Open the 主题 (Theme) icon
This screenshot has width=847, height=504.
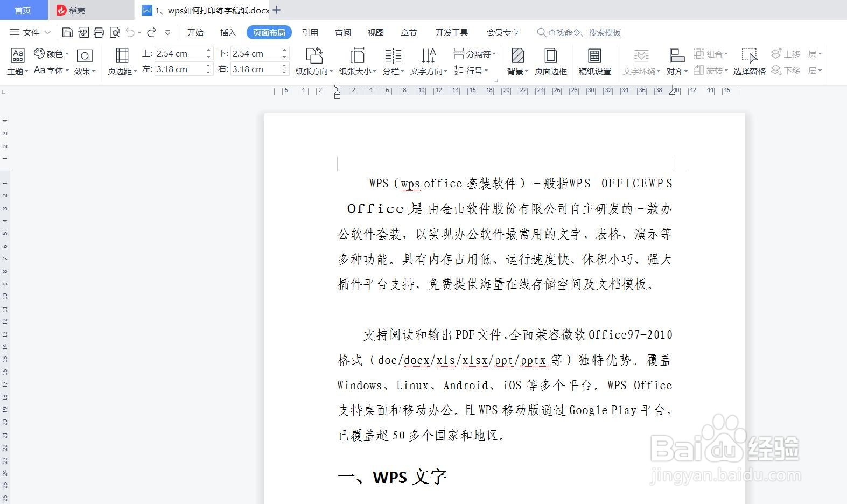(17, 55)
